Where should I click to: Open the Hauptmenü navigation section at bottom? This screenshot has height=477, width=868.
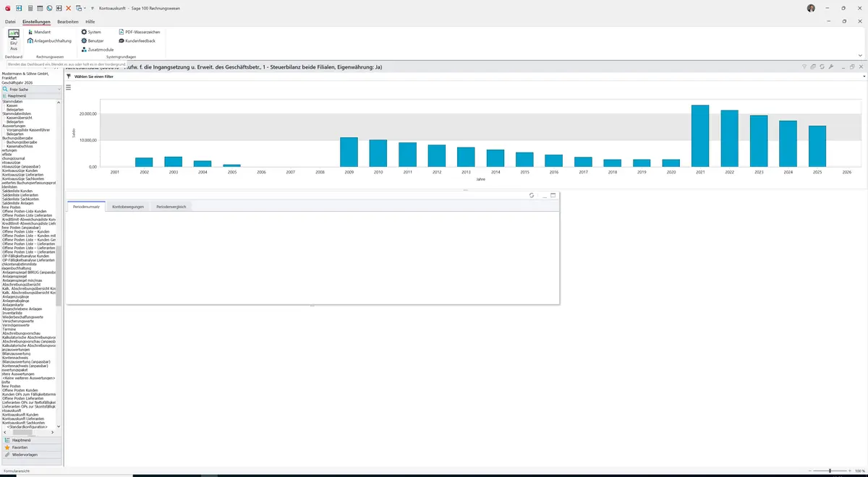pyautogui.click(x=31, y=440)
